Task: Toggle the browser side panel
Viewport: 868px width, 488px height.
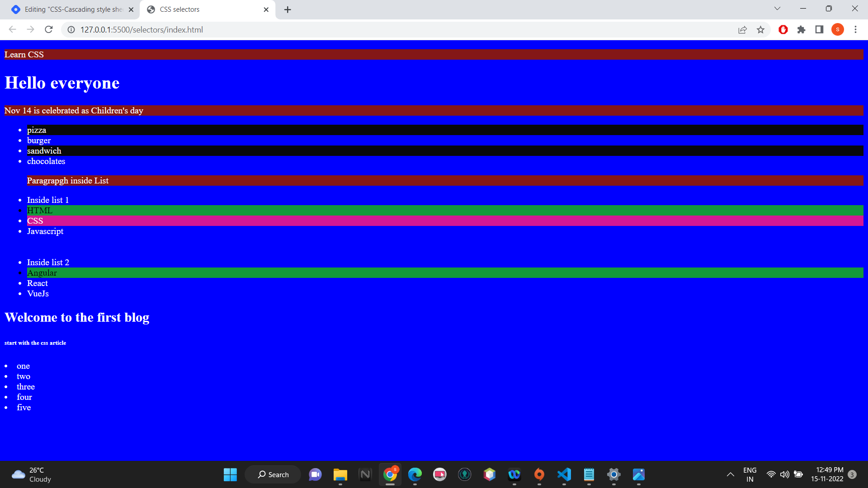Action: point(819,29)
